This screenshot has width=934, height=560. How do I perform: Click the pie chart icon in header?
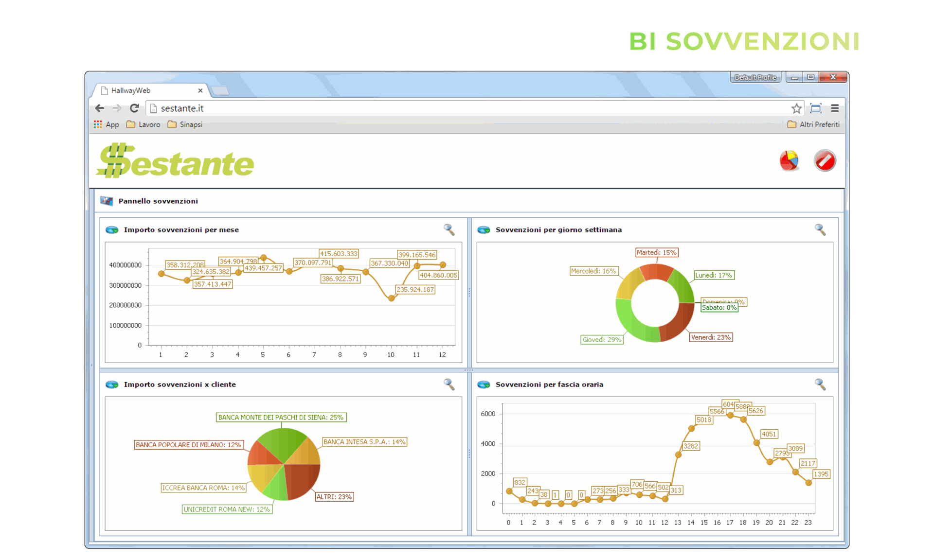tap(789, 161)
